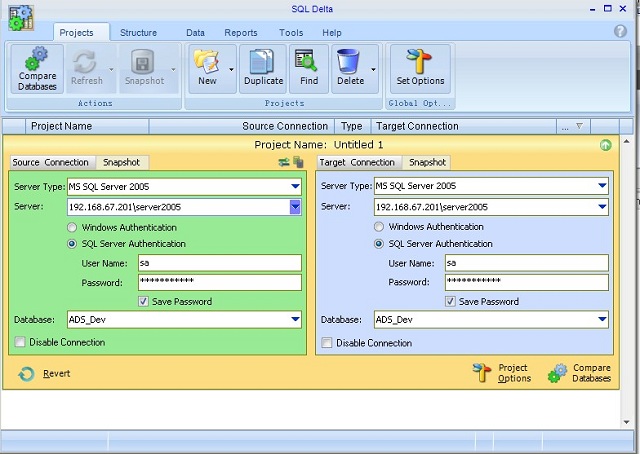Open the Help ribbon tab
Image resolution: width=640 pixels, height=454 pixels.
click(x=332, y=33)
